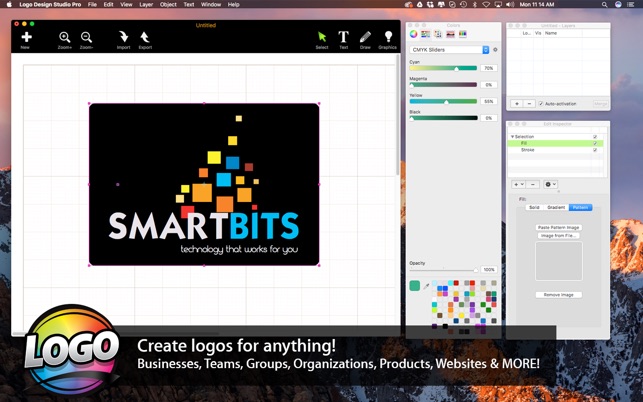
Task: Open the View menu
Action: point(126,5)
